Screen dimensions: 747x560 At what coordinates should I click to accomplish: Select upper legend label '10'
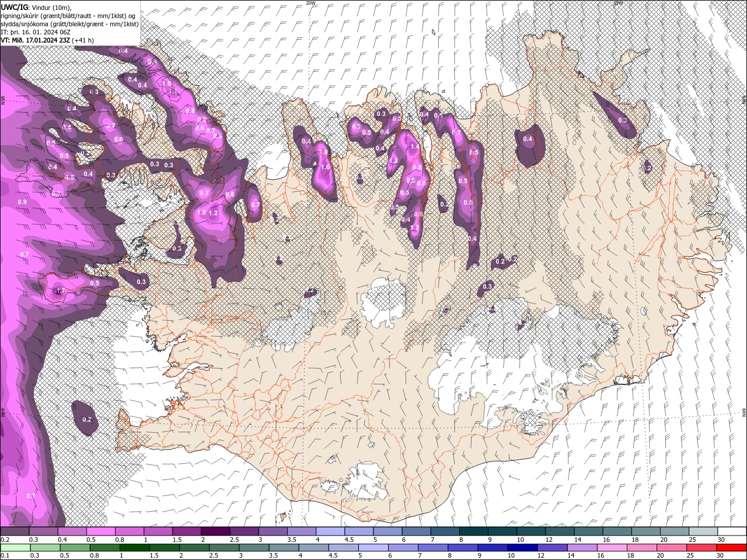(519, 540)
